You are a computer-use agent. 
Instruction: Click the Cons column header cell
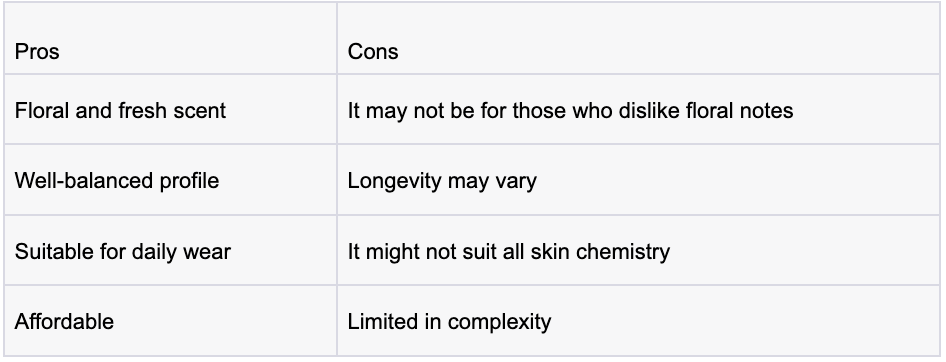[x=638, y=39]
